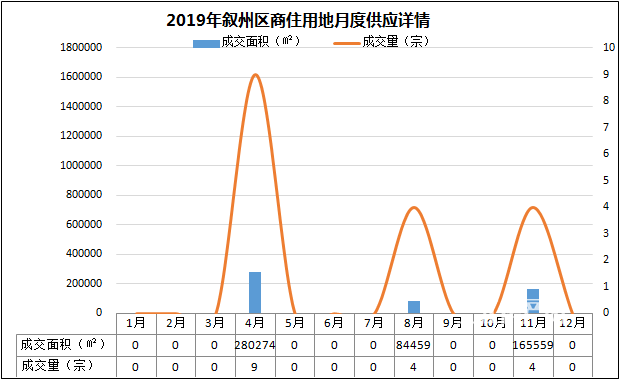Click the 11月 blue bar
Viewport: 620px width, 380px height.
[x=533, y=301]
